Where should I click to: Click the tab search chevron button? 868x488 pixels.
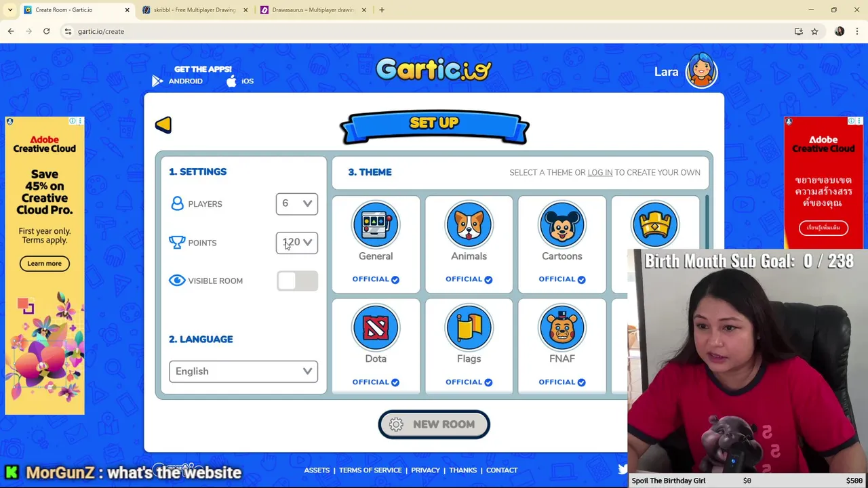point(9,10)
